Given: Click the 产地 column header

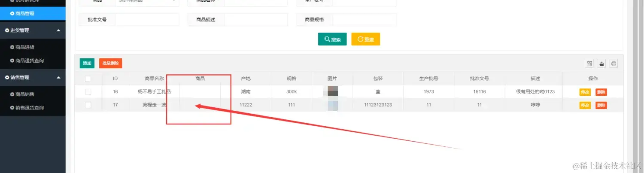Looking at the screenshot, I should click(x=246, y=79).
